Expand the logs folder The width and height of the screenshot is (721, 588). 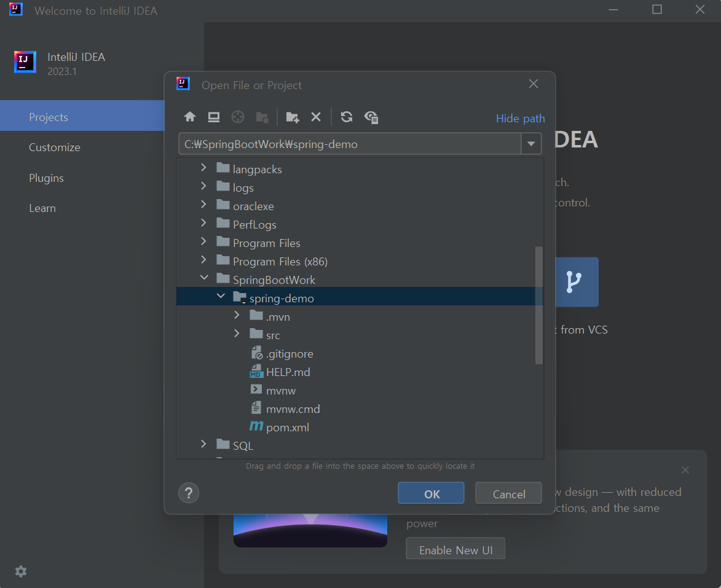coord(203,186)
